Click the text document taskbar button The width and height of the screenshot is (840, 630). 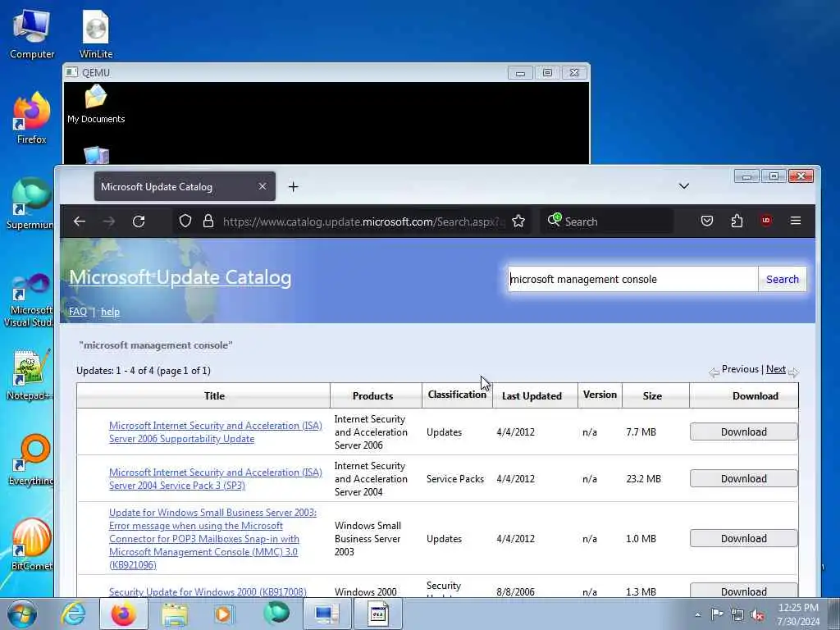(x=378, y=614)
